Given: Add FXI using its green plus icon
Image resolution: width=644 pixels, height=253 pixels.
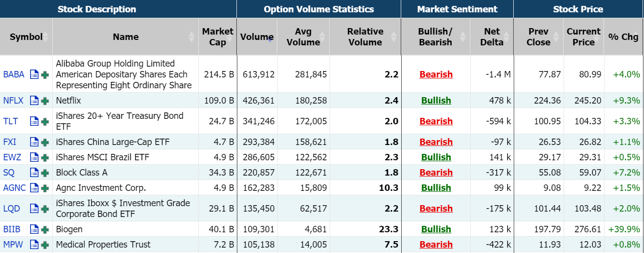Looking at the screenshot, I should (x=45, y=142).
